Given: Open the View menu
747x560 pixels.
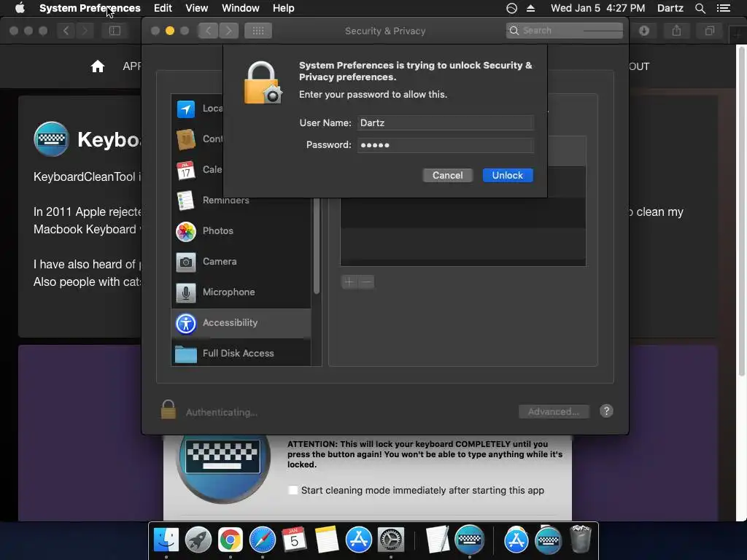Looking at the screenshot, I should tap(196, 8).
